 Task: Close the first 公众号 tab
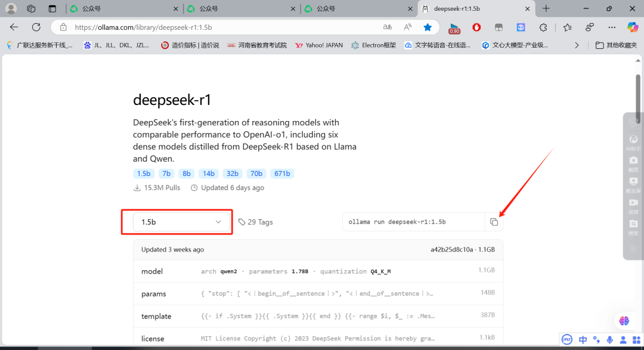pyautogui.click(x=176, y=8)
